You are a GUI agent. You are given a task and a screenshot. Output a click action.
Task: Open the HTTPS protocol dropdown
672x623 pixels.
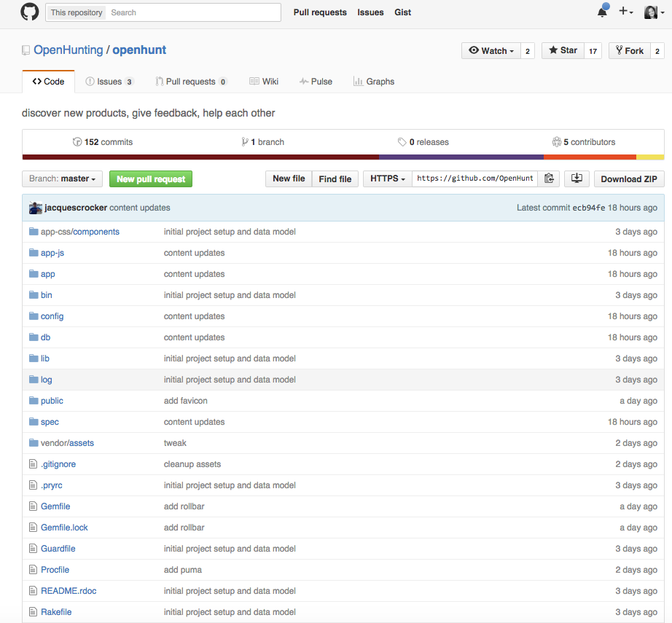click(x=388, y=179)
